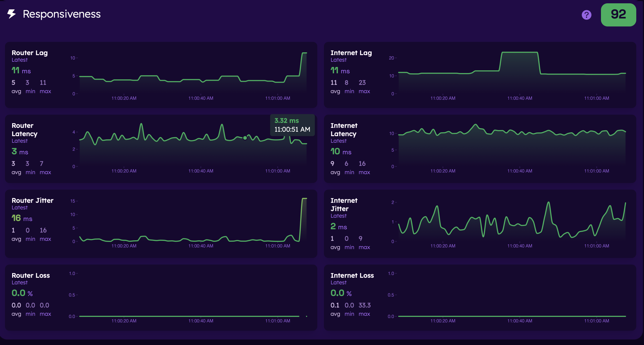The height and width of the screenshot is (345, 644).
Task: Click the Internet Jitter card title
Action: [344, 204]
